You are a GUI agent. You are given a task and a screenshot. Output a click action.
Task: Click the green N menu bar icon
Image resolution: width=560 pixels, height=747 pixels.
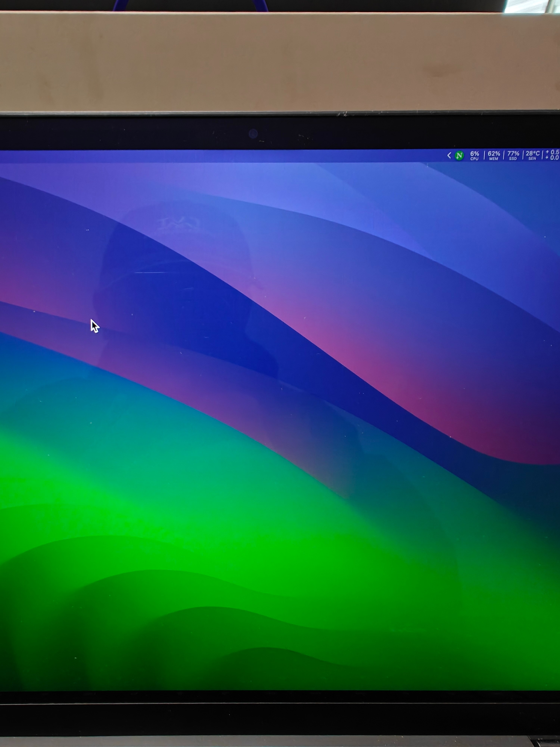point(459,156)
